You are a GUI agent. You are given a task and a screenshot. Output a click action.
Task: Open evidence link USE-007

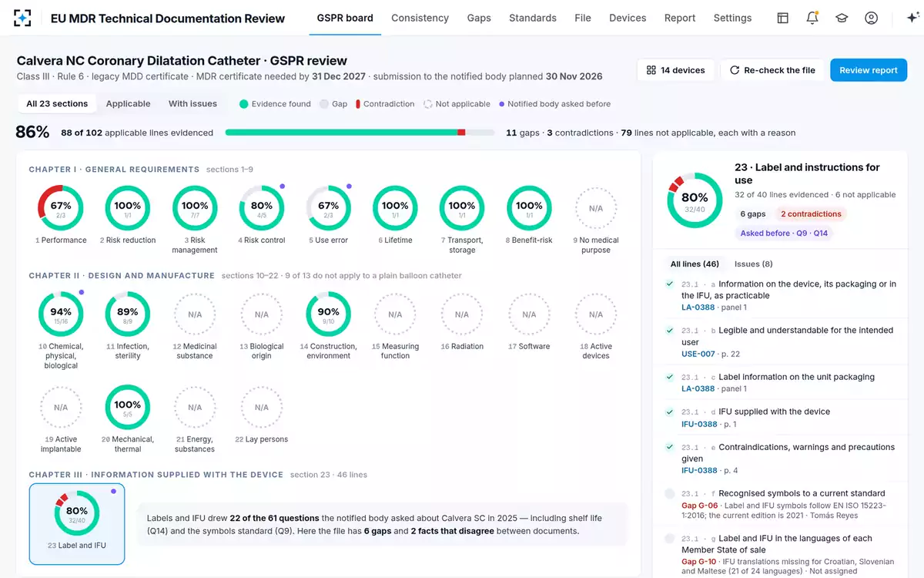698,354
